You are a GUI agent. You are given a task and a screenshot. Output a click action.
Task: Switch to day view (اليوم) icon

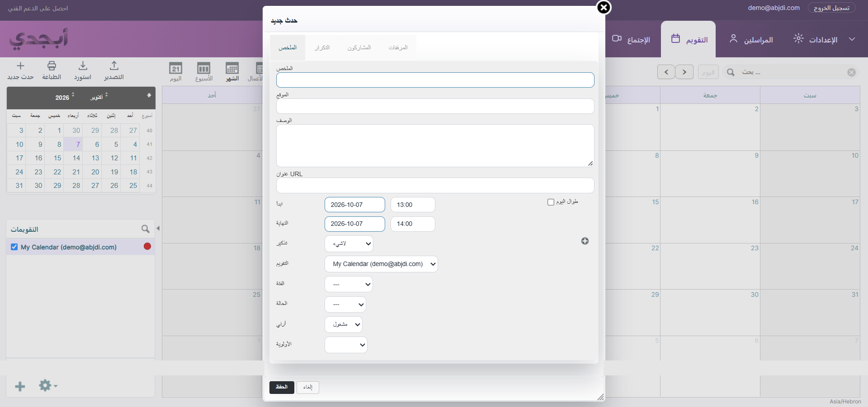[x=176, y=68]
